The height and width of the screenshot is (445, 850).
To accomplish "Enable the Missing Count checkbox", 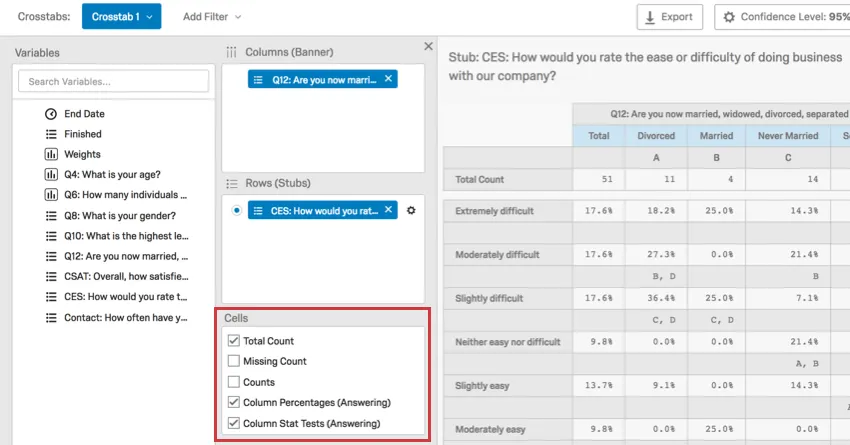I will [x=234, y=361].
